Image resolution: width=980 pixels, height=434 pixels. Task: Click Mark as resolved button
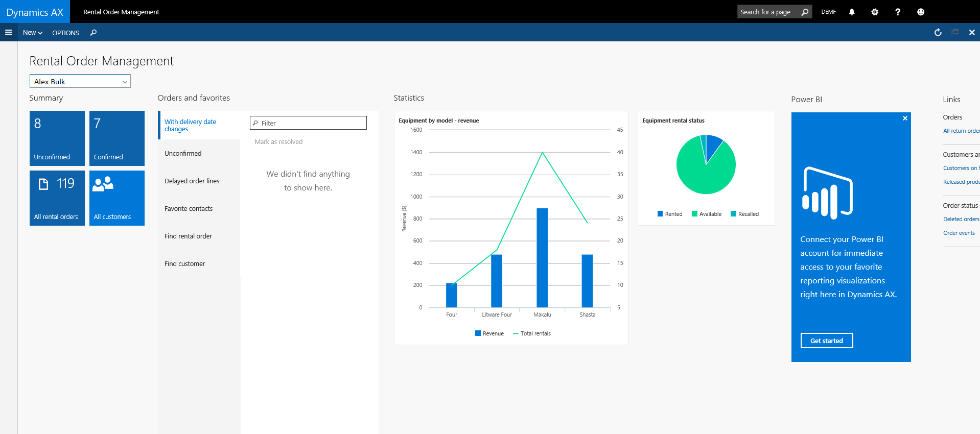(278, 142)
